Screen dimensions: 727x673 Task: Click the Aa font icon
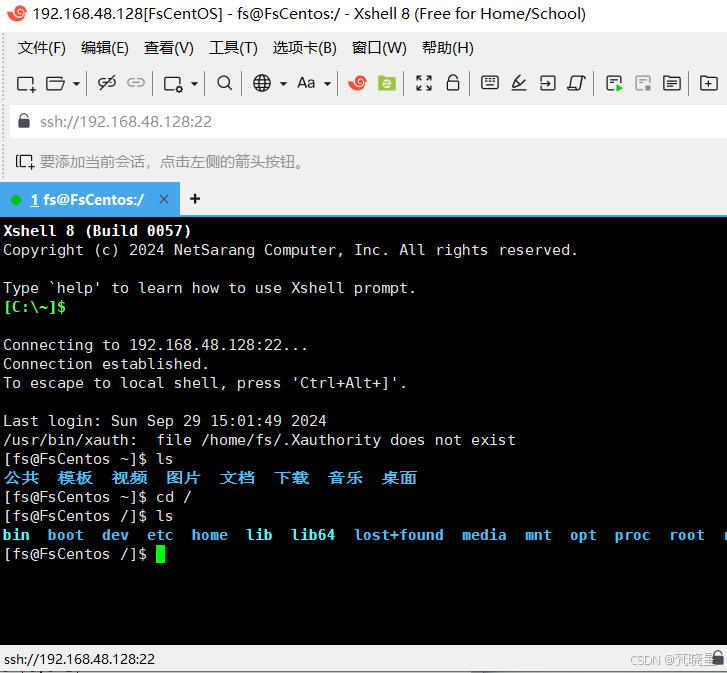(306, 83)
